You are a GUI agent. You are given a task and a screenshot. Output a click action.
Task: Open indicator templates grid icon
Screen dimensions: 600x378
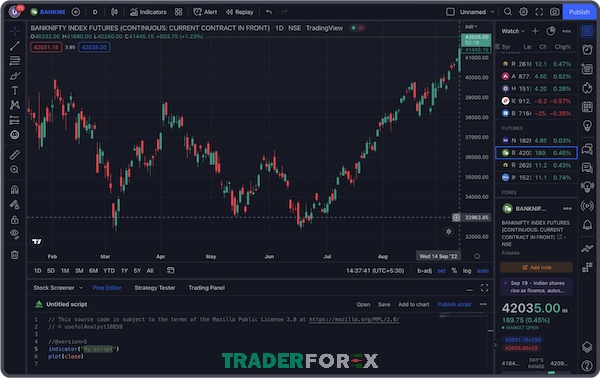pyautogui.click(x=178, y=12)
